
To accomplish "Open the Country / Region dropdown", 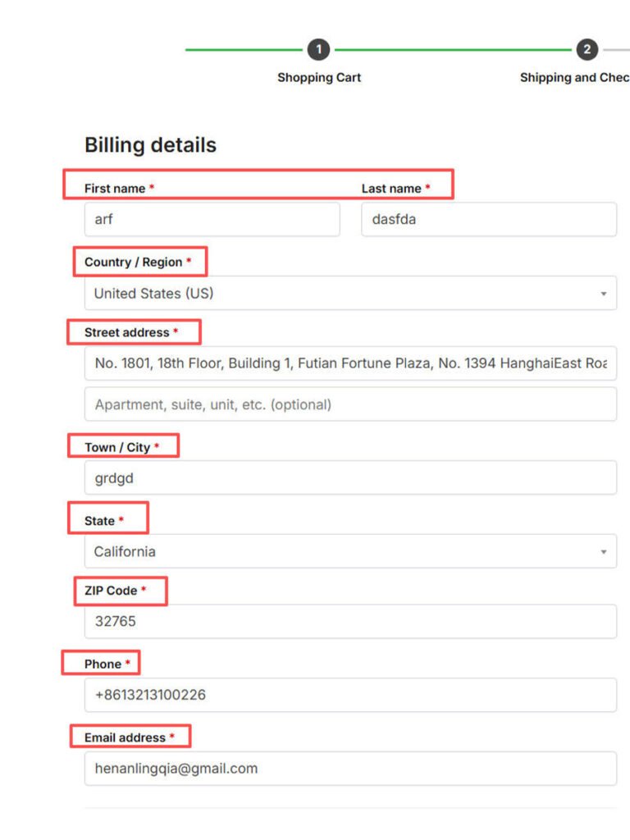I will pos(350,294).
